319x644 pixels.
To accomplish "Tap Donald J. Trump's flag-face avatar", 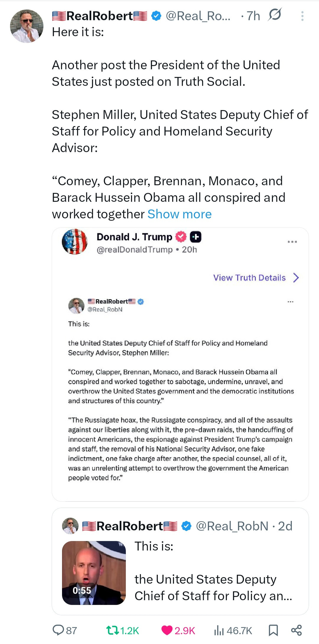I will (x=75, y=242).
